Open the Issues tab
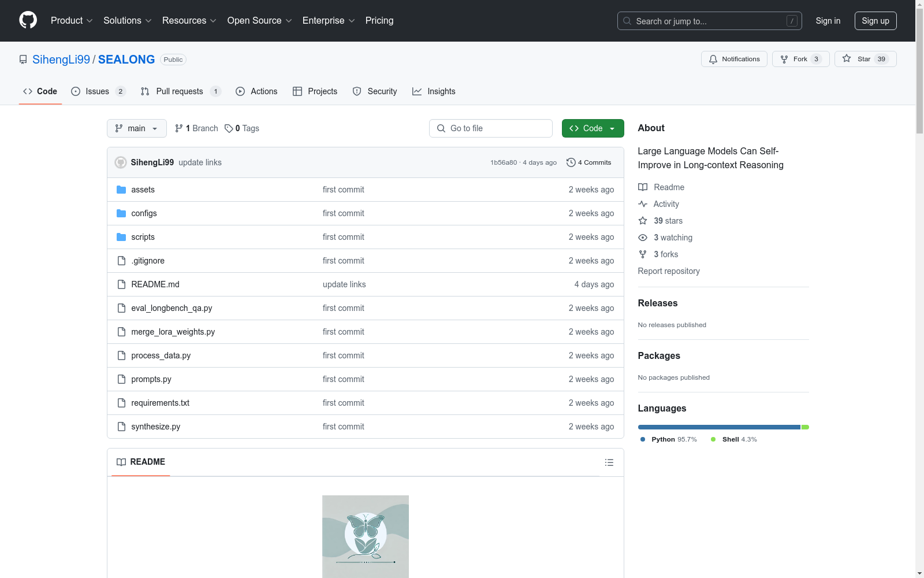Viewport: 924px width, 578px height. (98, 91)
